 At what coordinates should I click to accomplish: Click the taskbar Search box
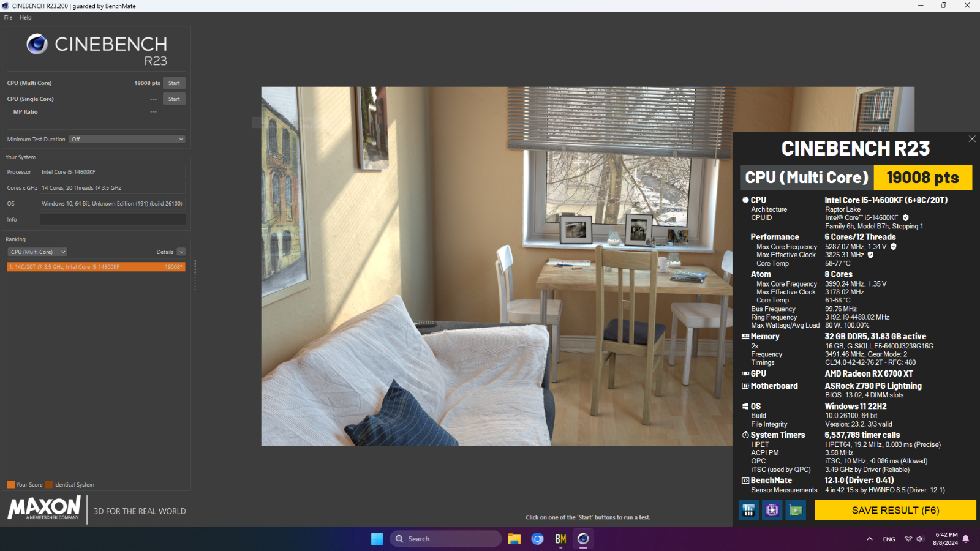(x=445, y=539)
